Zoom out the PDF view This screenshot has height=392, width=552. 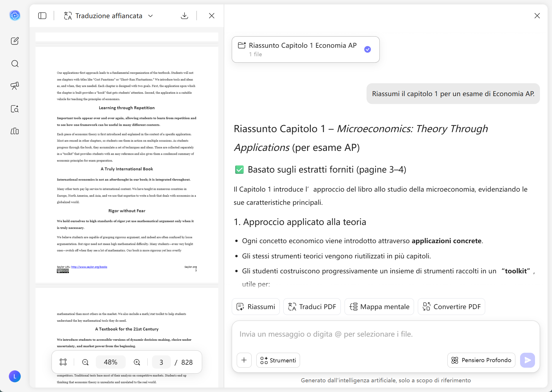(x=85, y=362)
